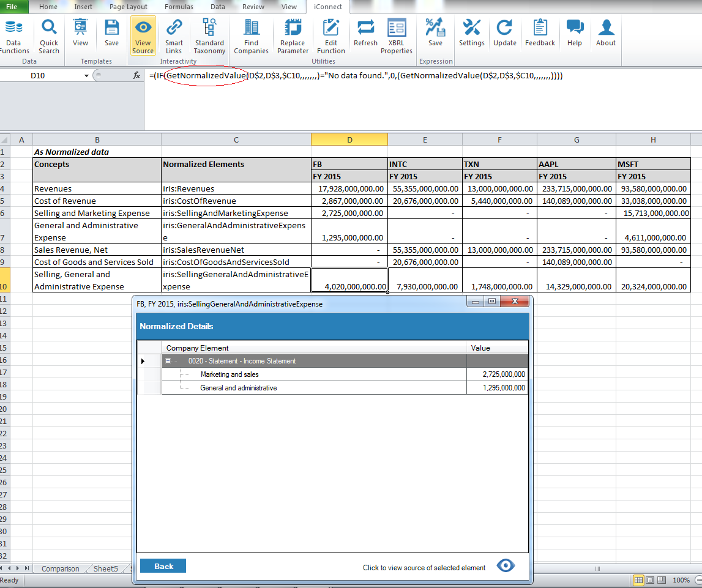Select the Sheet5 sheet tab
The height and width of the screenshot is (588, 702).
tap(106, 568)
